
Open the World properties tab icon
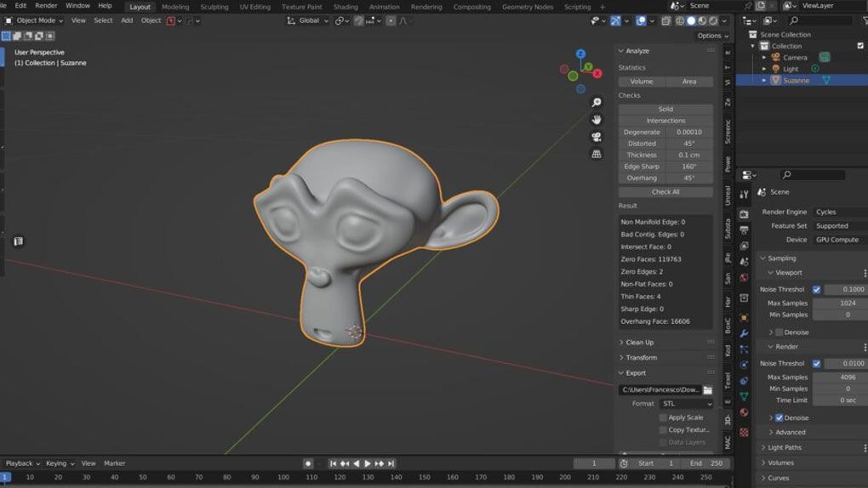click(744, 277)
